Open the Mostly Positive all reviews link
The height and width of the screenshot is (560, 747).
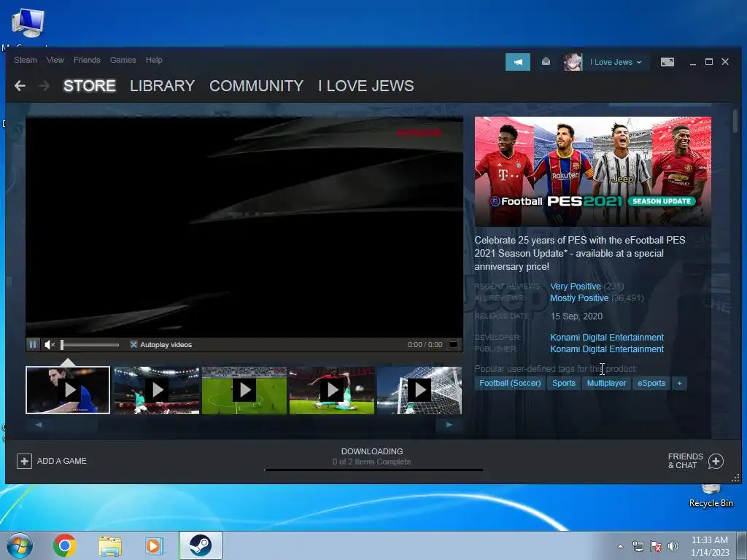tap(579, 298)
